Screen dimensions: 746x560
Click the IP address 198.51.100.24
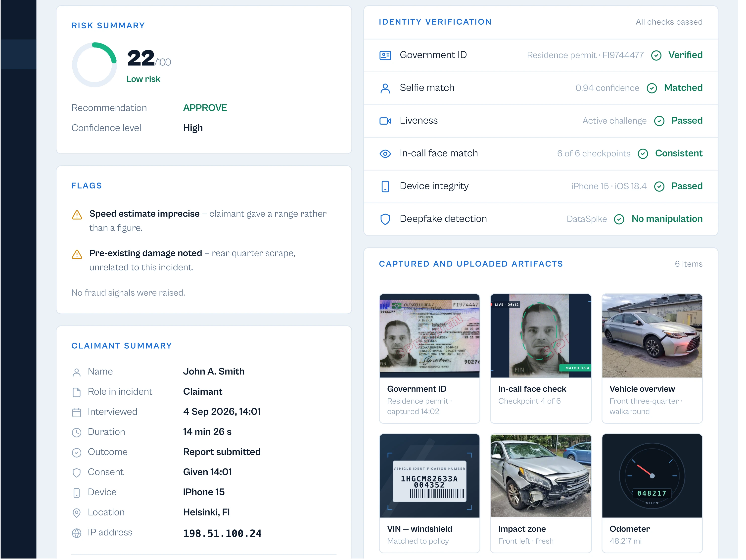(222, 534)
